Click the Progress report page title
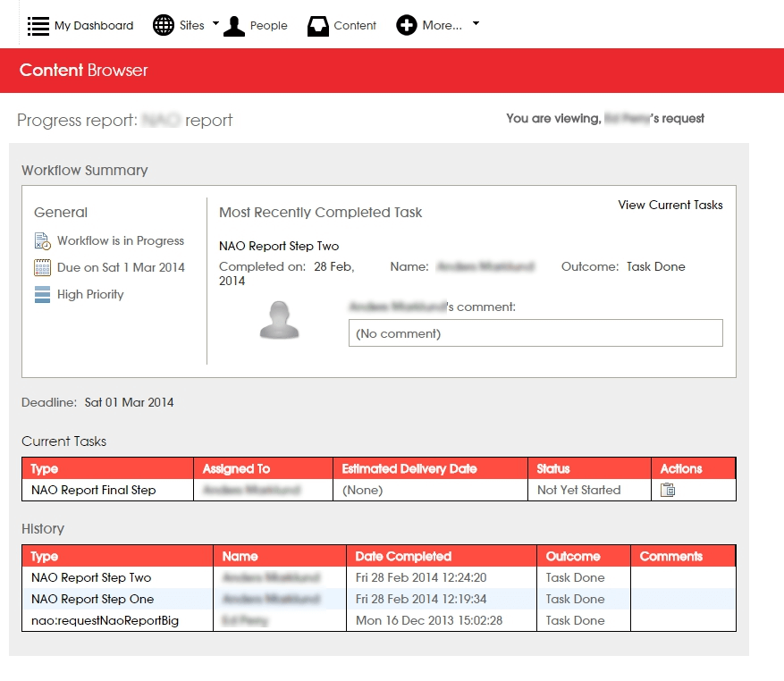 click(124, 120)
